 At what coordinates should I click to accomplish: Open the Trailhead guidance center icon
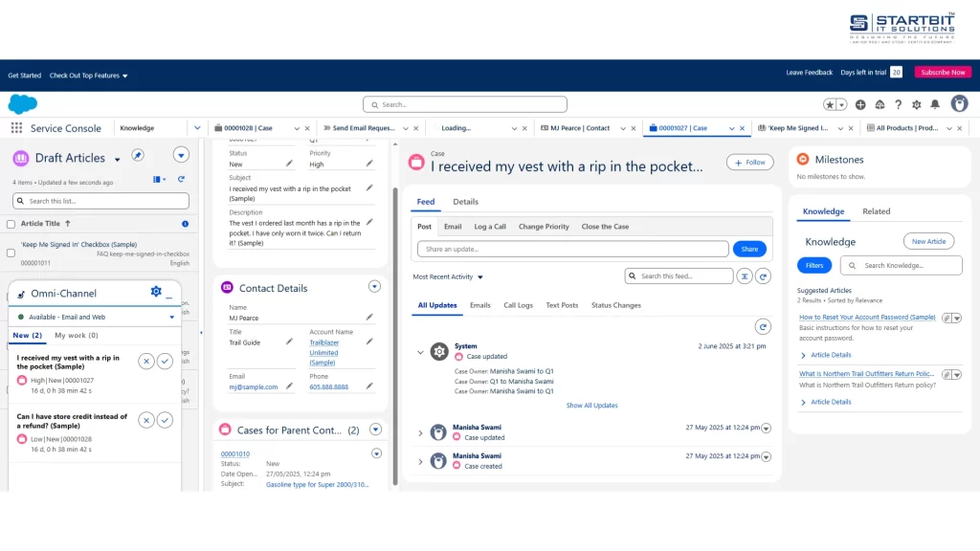880,105
